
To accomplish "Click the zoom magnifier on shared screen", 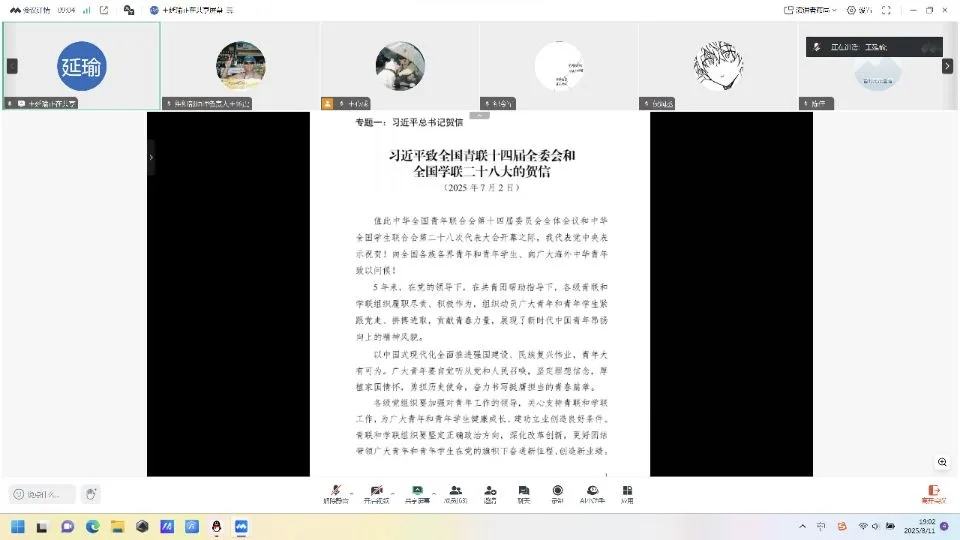I will [942, 462].
